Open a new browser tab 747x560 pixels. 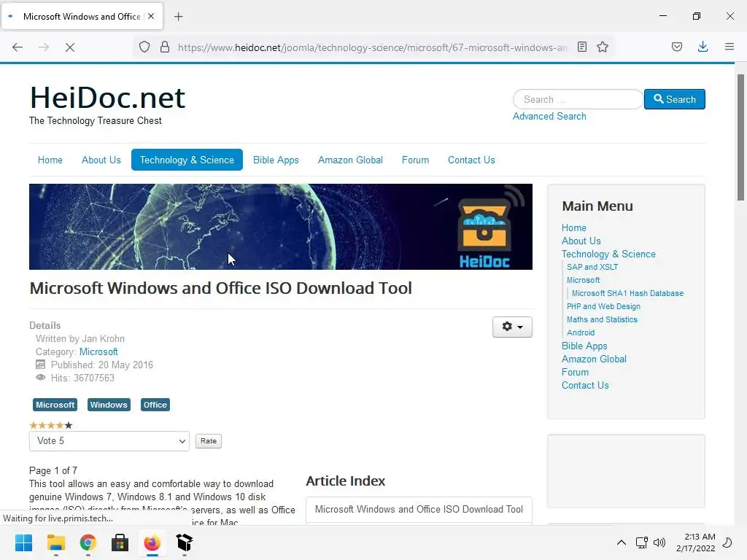[179, 17]
